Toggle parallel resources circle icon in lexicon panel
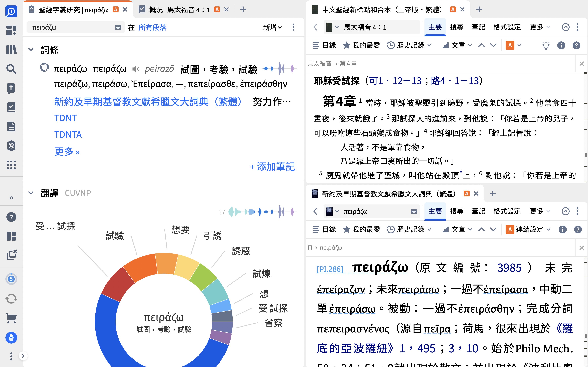 click(565, 211)
